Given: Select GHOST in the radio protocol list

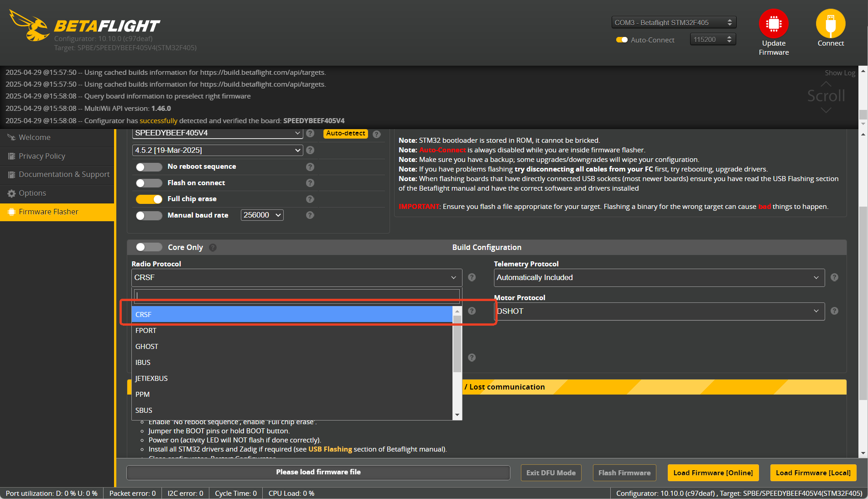Looking at the screenshot, I should pos(292,346).
